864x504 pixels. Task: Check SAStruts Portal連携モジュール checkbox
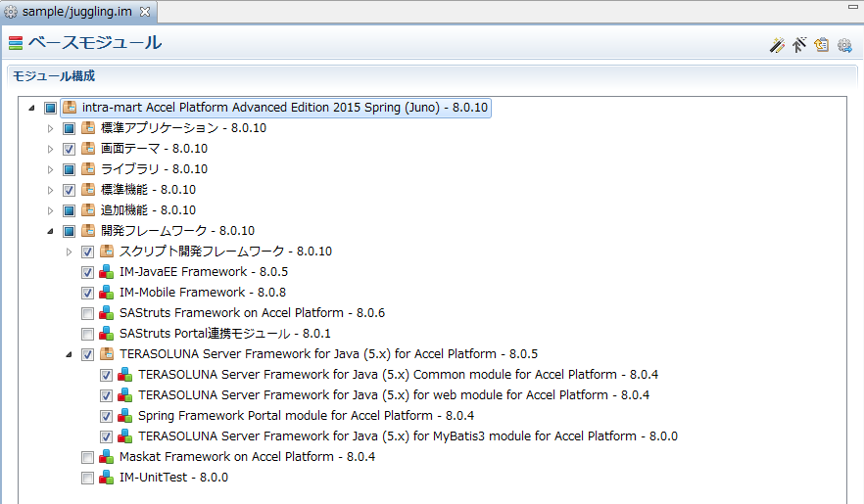tap(87, 334)
